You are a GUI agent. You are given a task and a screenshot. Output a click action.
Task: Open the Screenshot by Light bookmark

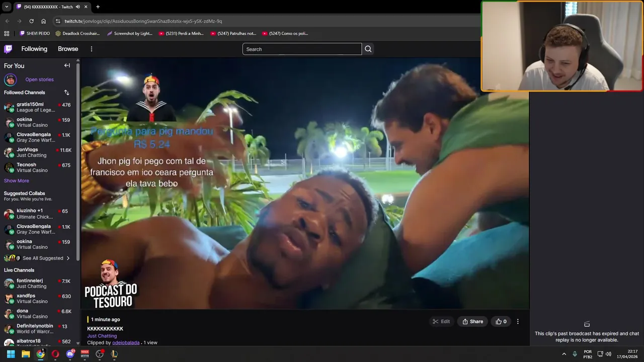(x=130, y=33)
